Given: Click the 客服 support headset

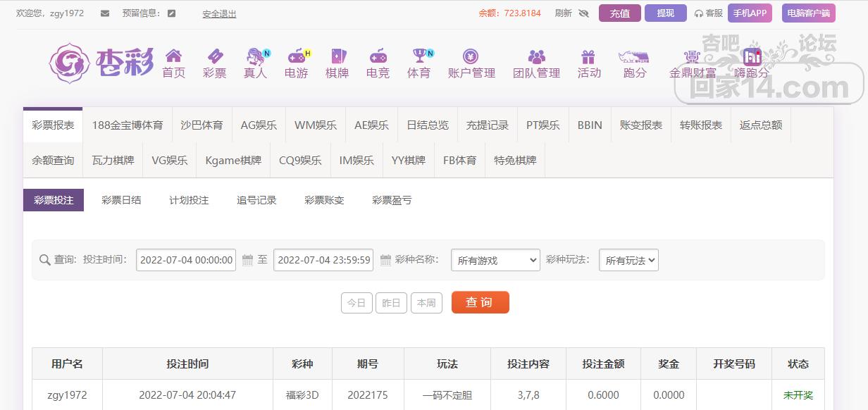Looking at the screenshot, I should (709, 13).
